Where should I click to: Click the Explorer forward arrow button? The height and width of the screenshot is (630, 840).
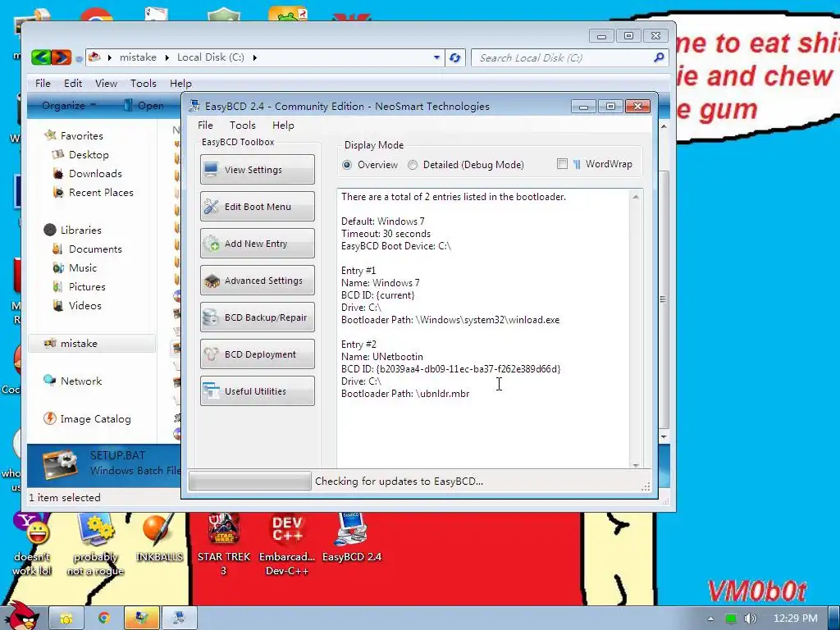(61, 57)
